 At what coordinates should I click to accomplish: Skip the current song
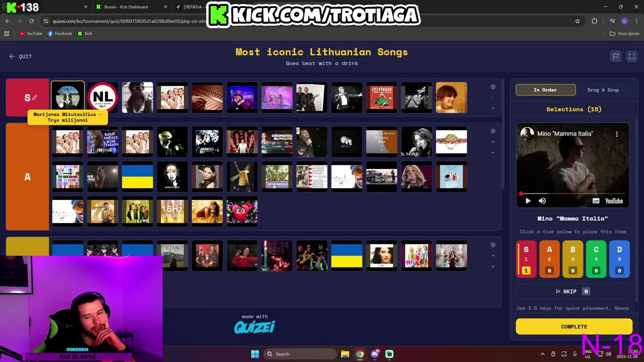(573, 292)
